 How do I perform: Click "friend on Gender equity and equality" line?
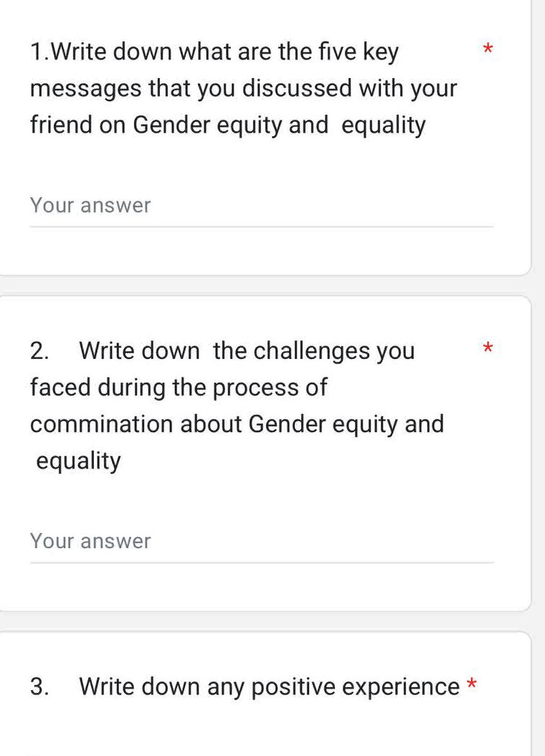[x=228, y=125]
